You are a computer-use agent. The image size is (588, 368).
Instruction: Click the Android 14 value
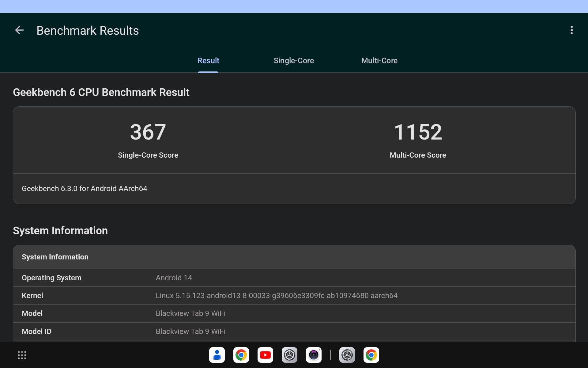click(x=174, y=278)
